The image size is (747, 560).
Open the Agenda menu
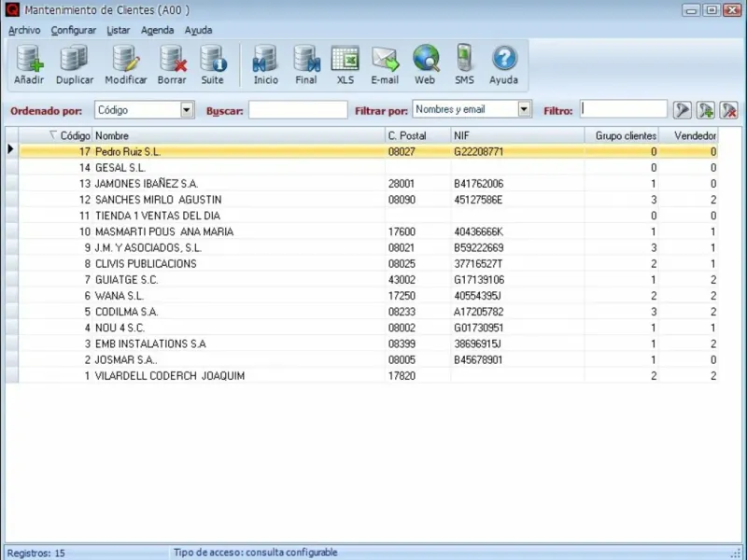coord(157,30)
